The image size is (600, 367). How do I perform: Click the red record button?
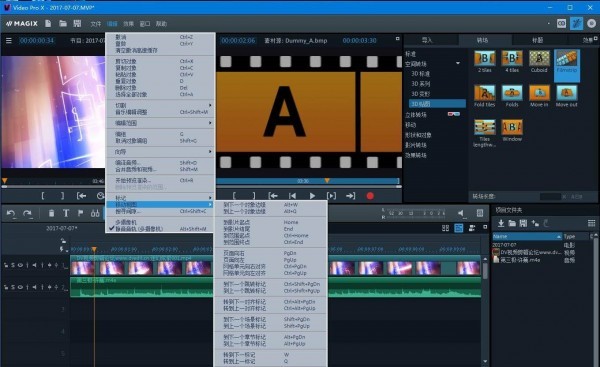[x=370, y=196]
